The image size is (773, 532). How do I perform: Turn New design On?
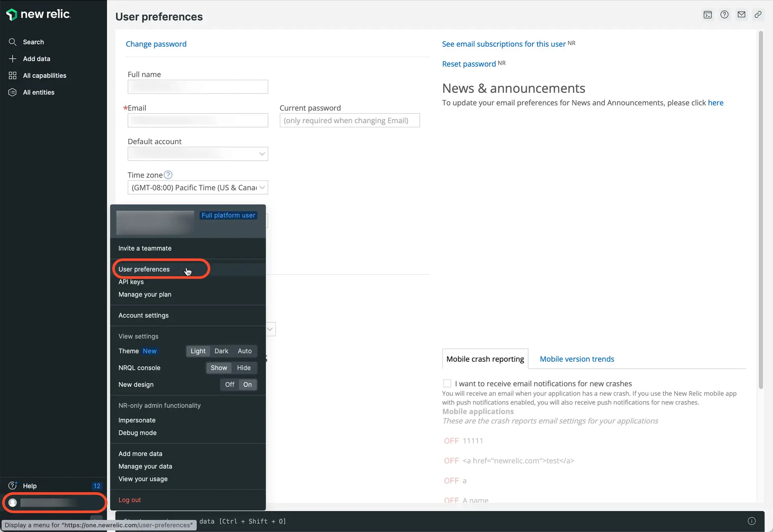pos(248,385)
